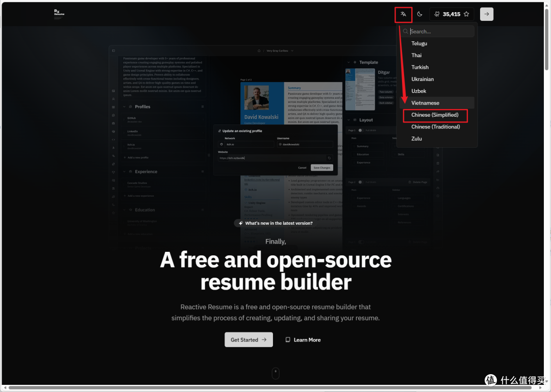Click the Ditgar template thumbnail
The height and width of the screenshot is (392, 551).
(x=360, y=89)
